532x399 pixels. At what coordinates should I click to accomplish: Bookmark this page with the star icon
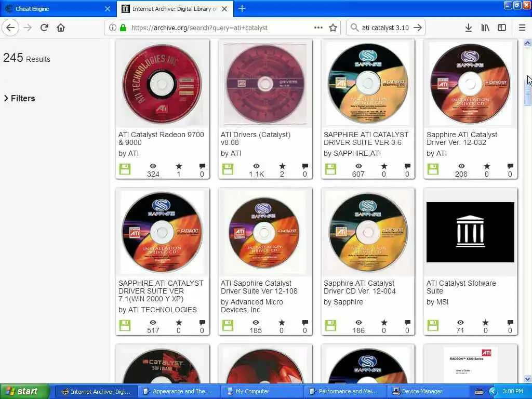point(333,28)
